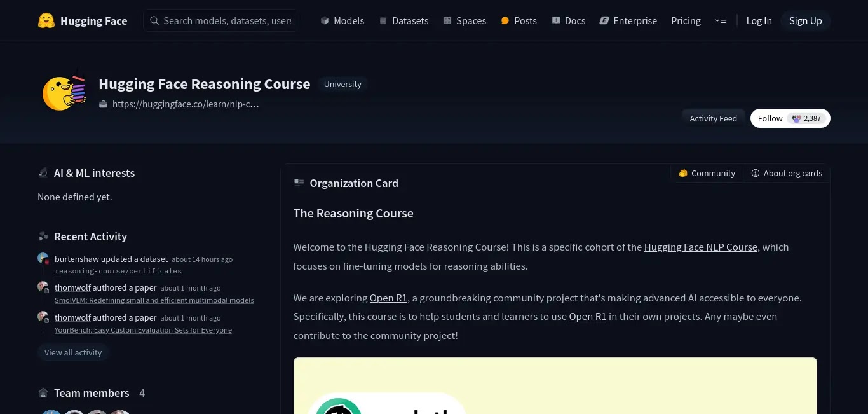Click thomwolf on the YourBench activity

click(72, 317)
